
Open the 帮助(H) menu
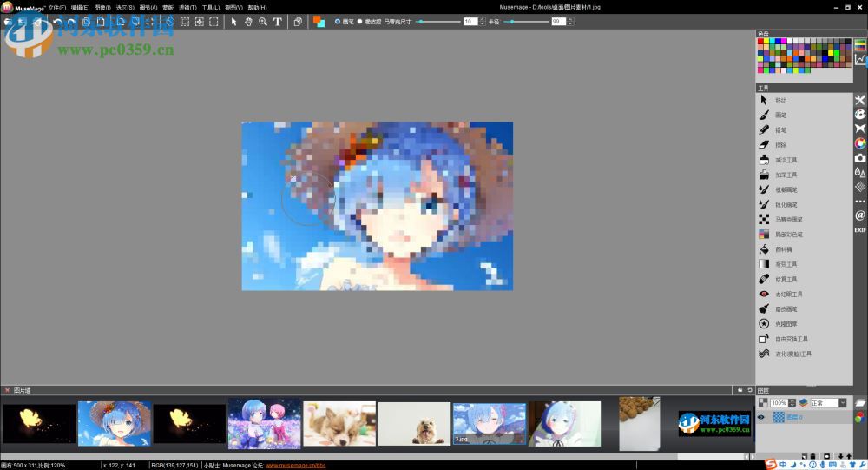257,8
